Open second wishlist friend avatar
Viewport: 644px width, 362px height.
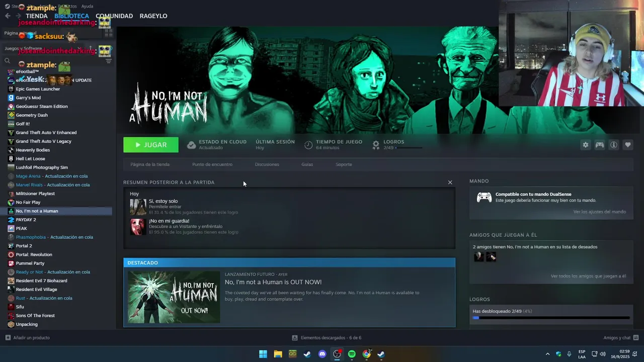(x=491, y=257)
